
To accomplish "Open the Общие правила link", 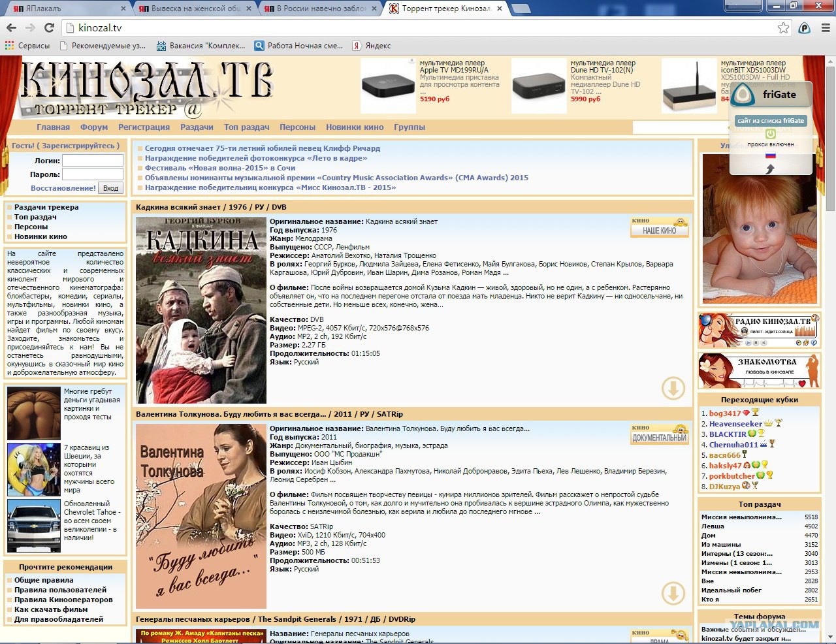I will click(44, 580).
